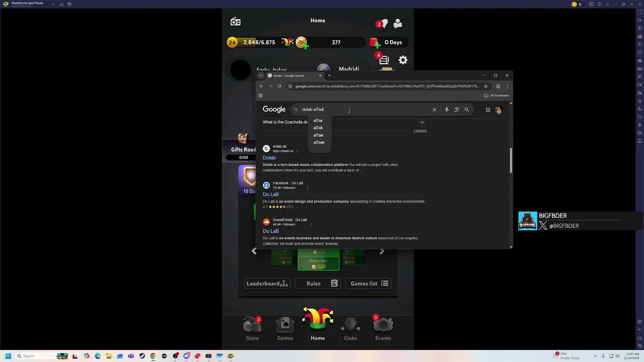The width and height of the screenshot is (644, 362).
Task: Open the Games tab in bottom bar
Action: (285, 329)
